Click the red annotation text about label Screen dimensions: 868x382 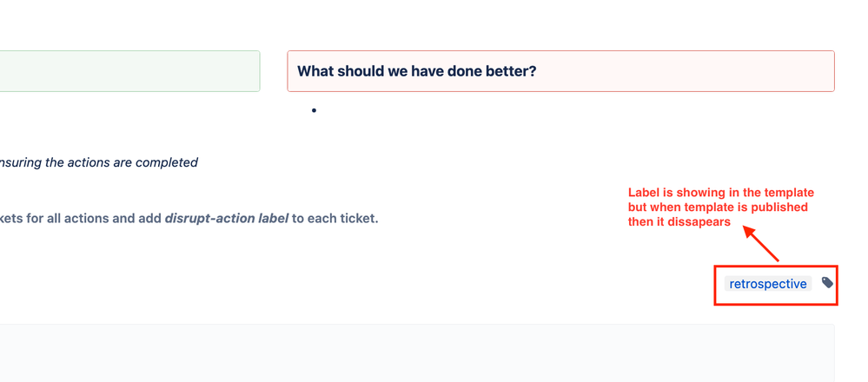tap(721, 207)
